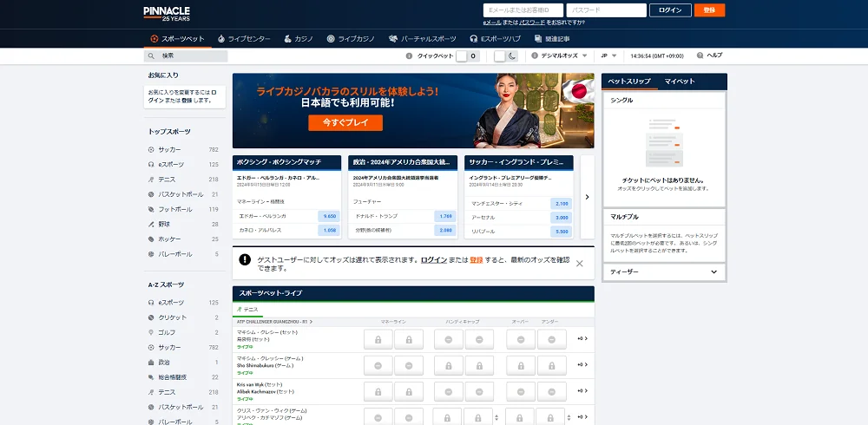
Task: Click next arrow of featured cards carousel
Action: (587, 197)
